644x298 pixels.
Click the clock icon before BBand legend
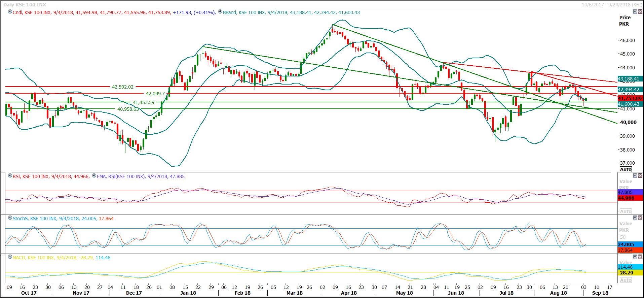coord(220,12)
